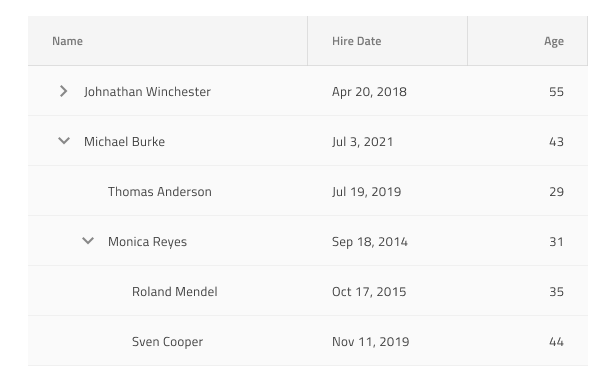Screen dimensions: 616x382
Task: Click the Monica Reyes name text
Action: (147, 241)
